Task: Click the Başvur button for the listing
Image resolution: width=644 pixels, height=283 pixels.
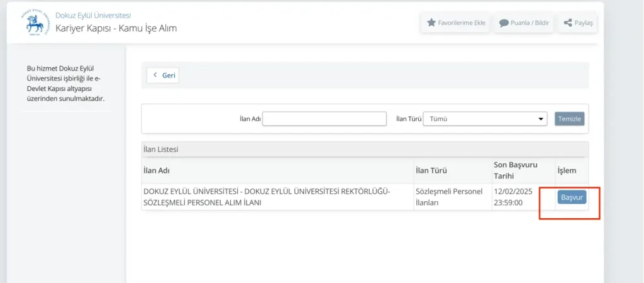Action: click(x=572, y=197)
